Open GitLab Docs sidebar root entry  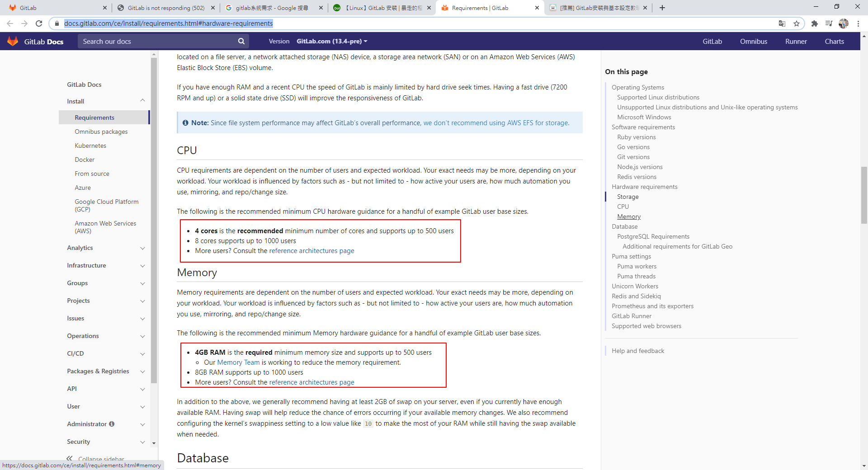tap(84, 85)
